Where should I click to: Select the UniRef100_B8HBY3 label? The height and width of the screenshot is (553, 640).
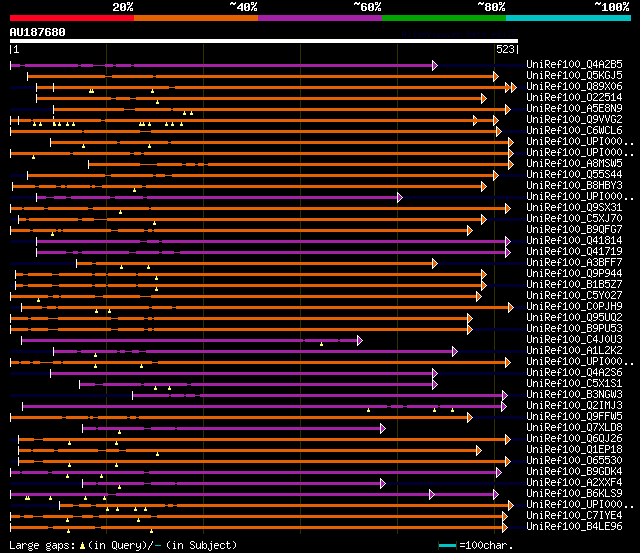tap(574, 185)
